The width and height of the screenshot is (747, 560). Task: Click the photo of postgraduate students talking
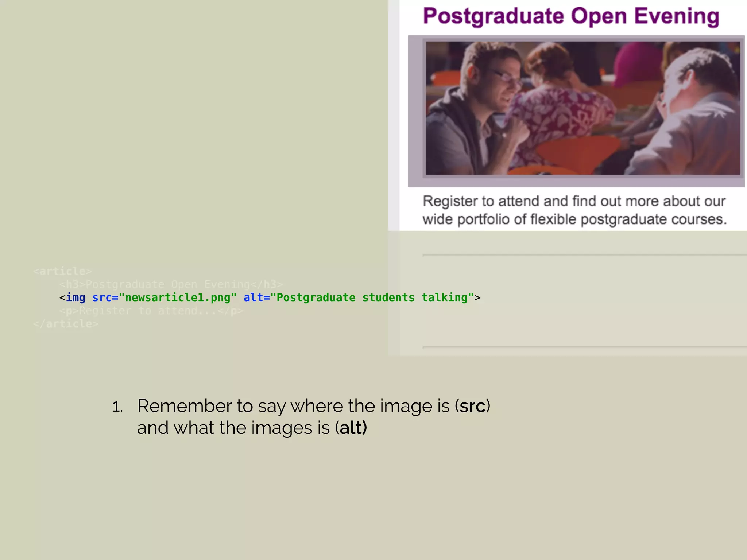583,108
